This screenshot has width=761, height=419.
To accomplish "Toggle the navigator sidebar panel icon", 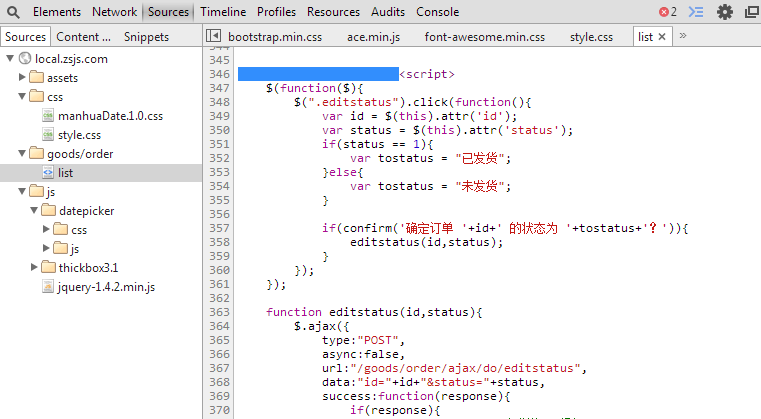I will click(x=214, y=36).
